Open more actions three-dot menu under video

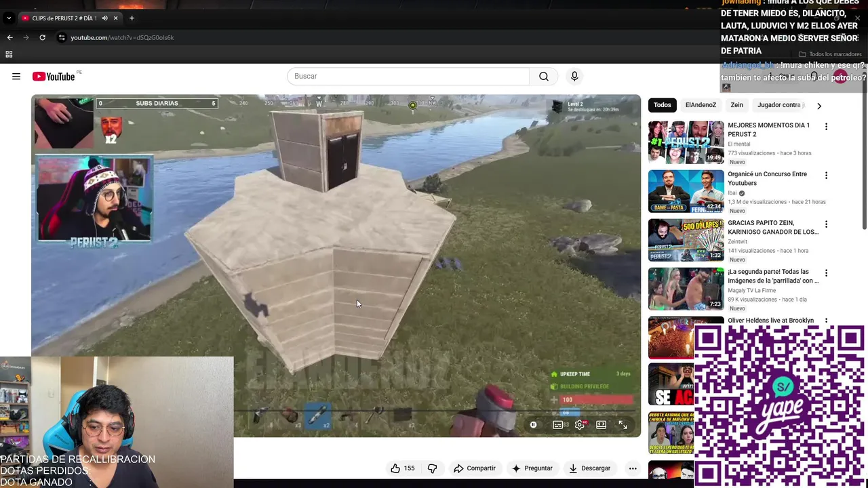[x=633, y=468]
